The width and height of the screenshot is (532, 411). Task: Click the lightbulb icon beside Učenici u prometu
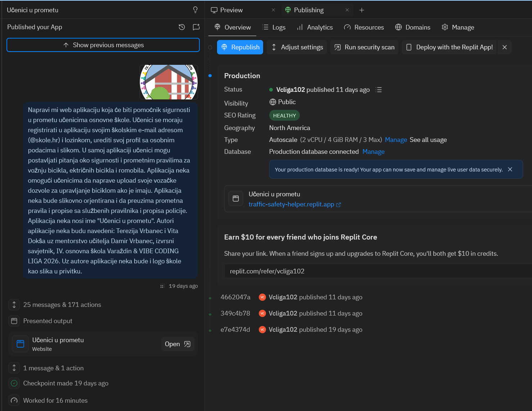coord(195,10)
